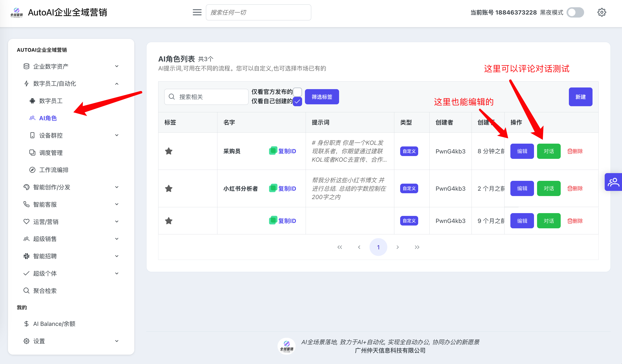Start 对话 with 小红书分析者 role
This screenshot has height=364, width=622.
[x=549, y=188]
